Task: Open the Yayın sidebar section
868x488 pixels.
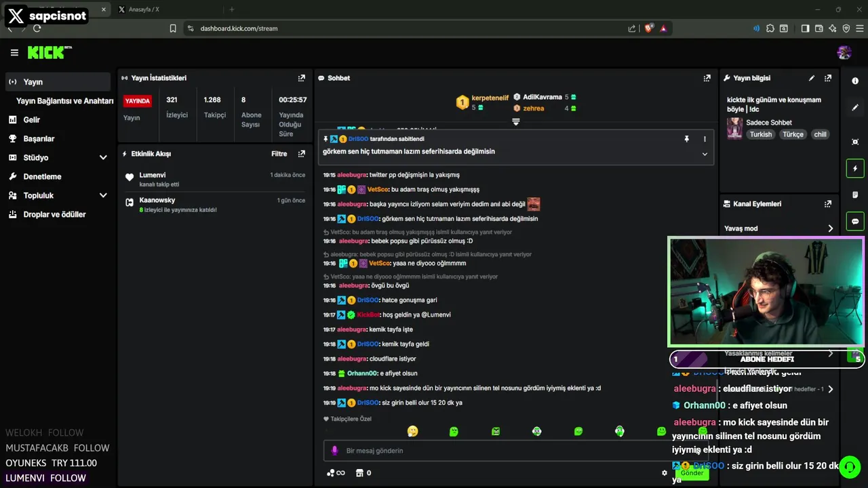Action: click(x=58, y=82)
